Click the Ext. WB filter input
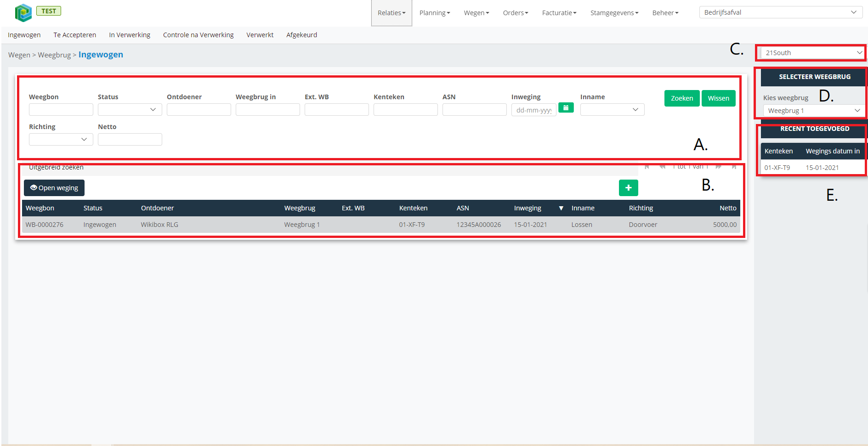Screen dimensions: 868x446 337,109
